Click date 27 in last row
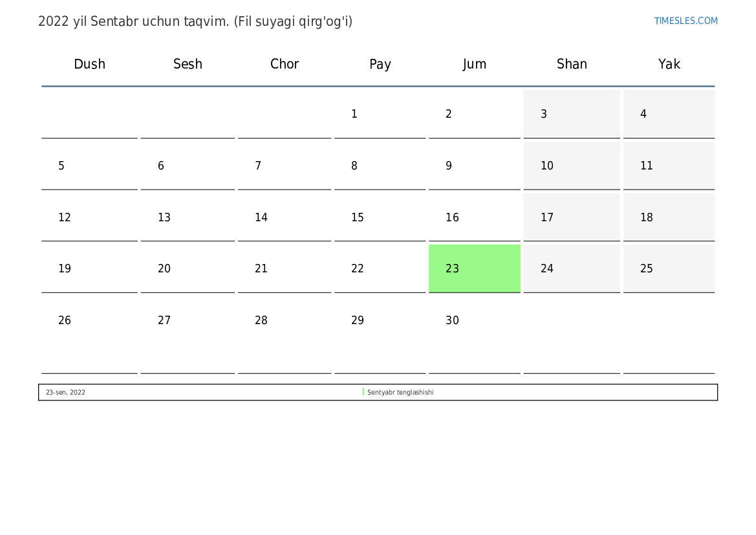This screenshot has width=756, height=535. point(188,335)
